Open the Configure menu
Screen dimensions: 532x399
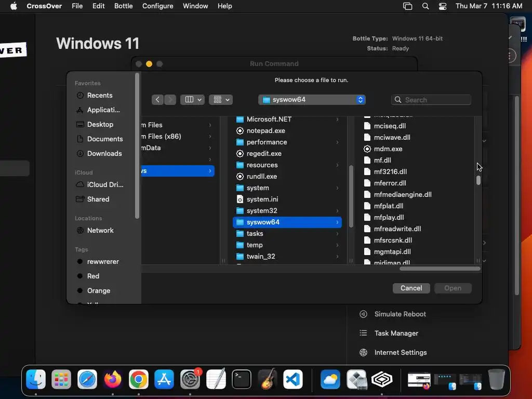click(157, 6)
